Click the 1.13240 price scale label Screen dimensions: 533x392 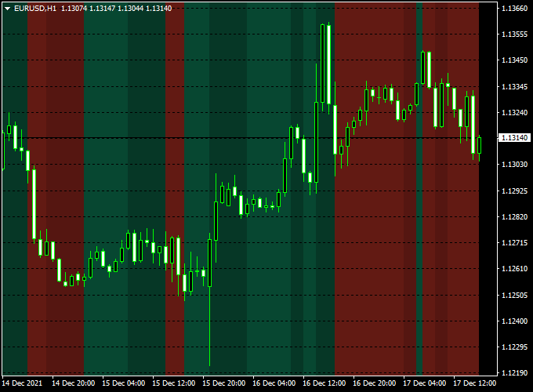[x=515, y=113]
